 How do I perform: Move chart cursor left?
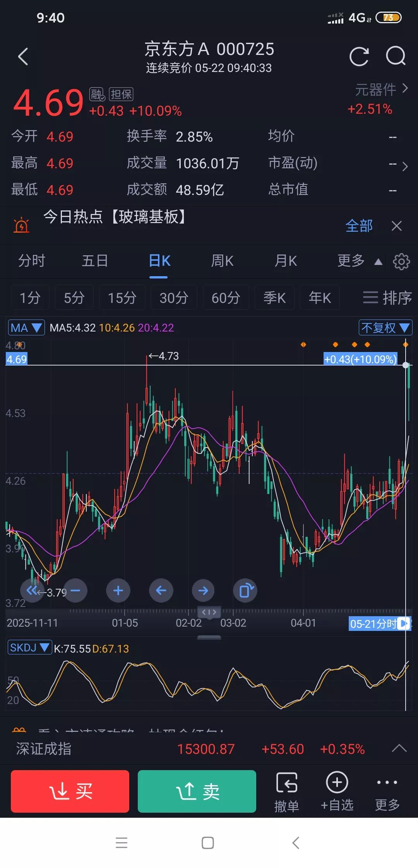pyautogui.click(x=161, y=591)
